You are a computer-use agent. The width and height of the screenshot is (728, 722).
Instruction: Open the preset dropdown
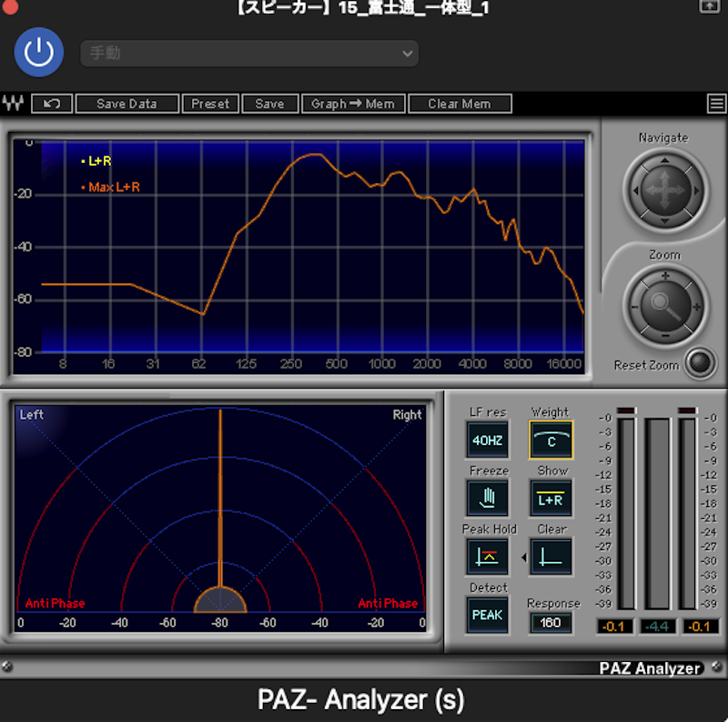tap(249, 54)
